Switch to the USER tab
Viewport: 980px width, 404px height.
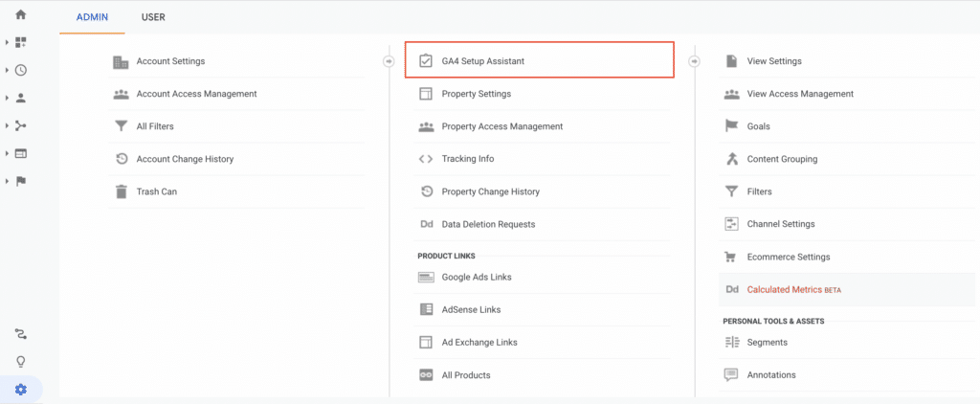(x=153, y=17)
